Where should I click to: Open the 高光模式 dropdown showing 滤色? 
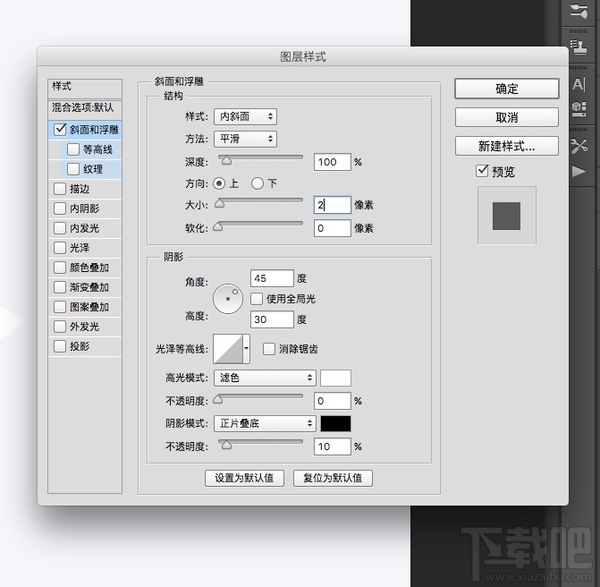click(x=265, y=378)
